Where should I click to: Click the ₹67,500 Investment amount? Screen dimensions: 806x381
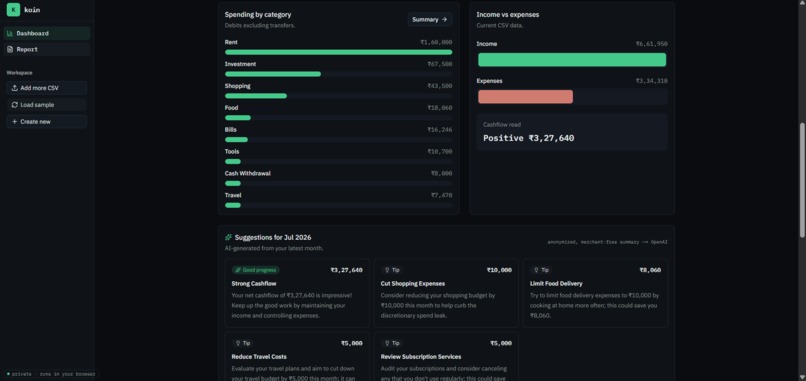439,64
